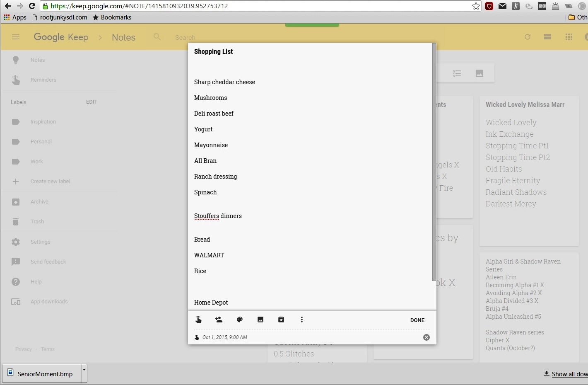
Task: Click the note's vertical scrollbar
Action: [x=434, y=162]
